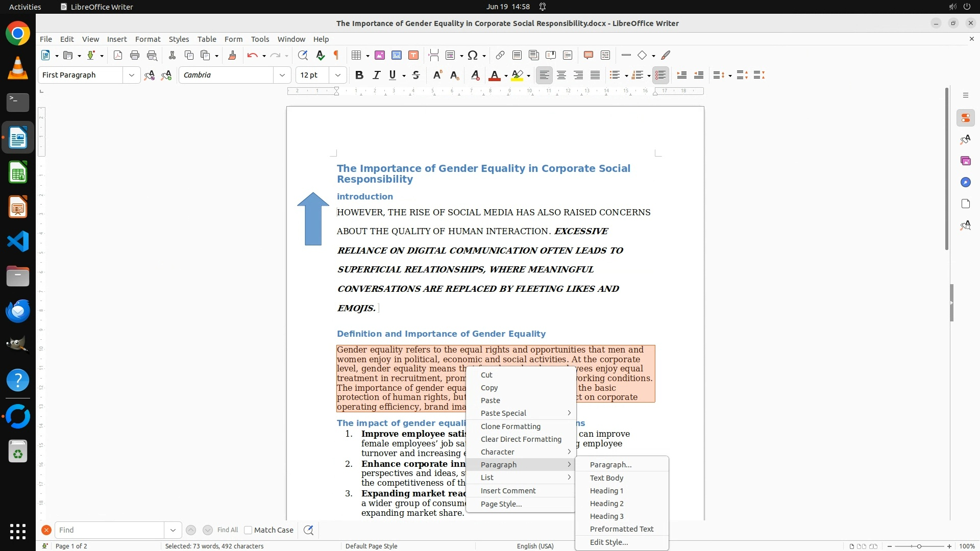Click the Insert Special Character omega icon
Screen dimensions: 980x551
tap(473, 55)
